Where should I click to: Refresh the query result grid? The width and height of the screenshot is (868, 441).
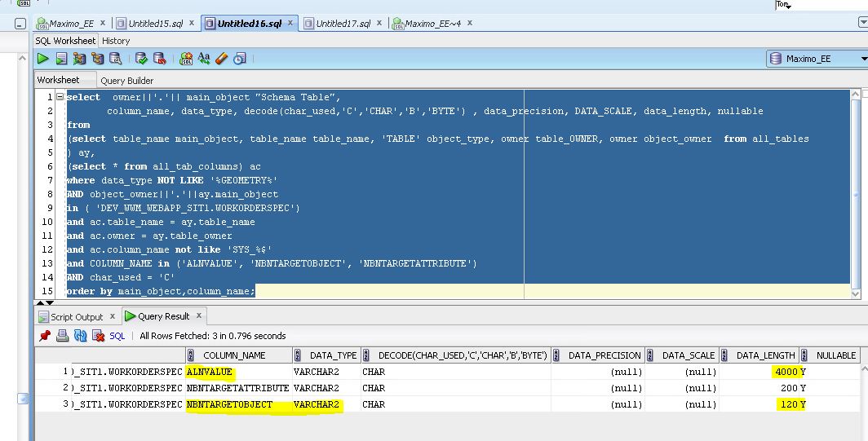pos(80,335)
